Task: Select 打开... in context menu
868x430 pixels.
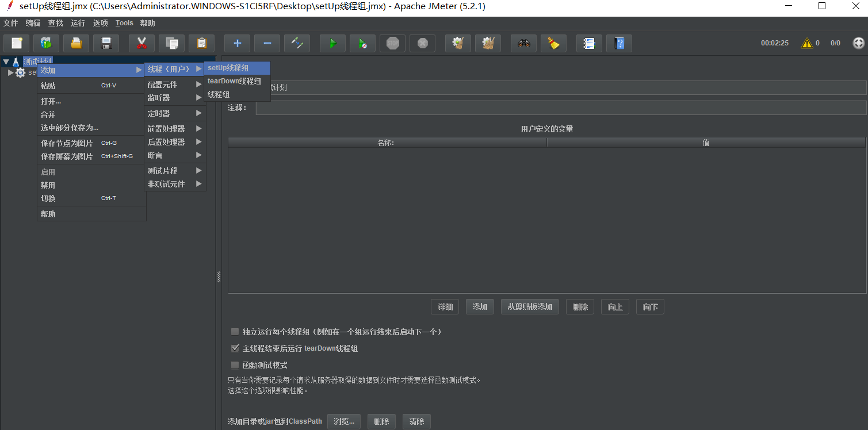Action: 91,101
